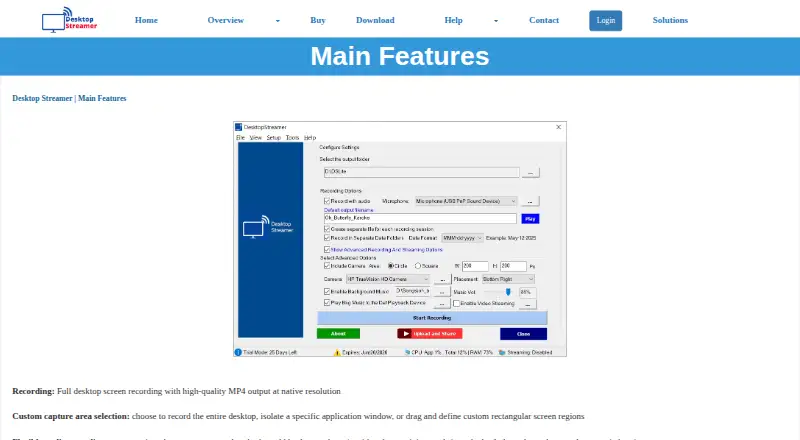Select the Circle area radio button

tap(391, 266)
